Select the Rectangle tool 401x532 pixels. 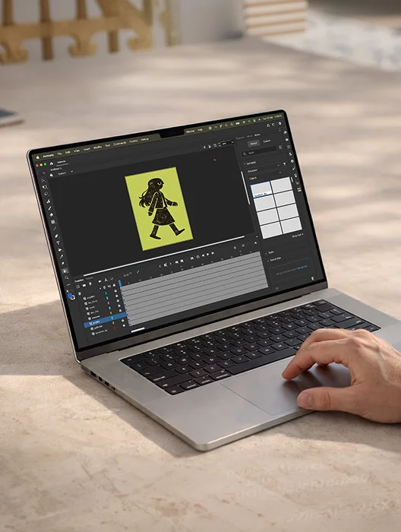click(53, 222)
